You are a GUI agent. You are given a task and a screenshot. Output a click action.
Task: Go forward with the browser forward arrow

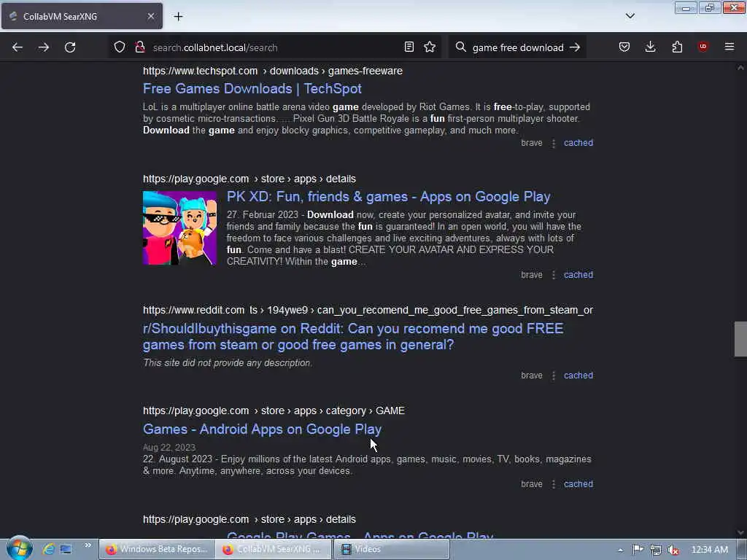coord(44,47)
